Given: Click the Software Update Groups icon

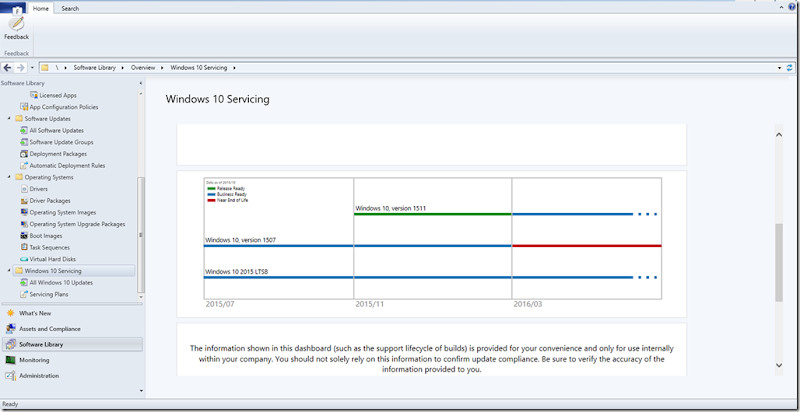Looking at the screenshot, I should coord(24,142).
